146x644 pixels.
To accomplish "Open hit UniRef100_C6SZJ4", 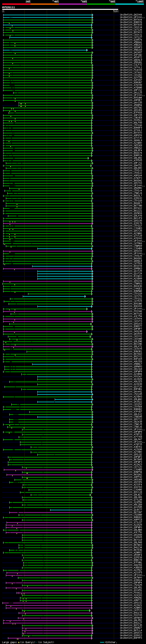I will [x=131, y=27].
